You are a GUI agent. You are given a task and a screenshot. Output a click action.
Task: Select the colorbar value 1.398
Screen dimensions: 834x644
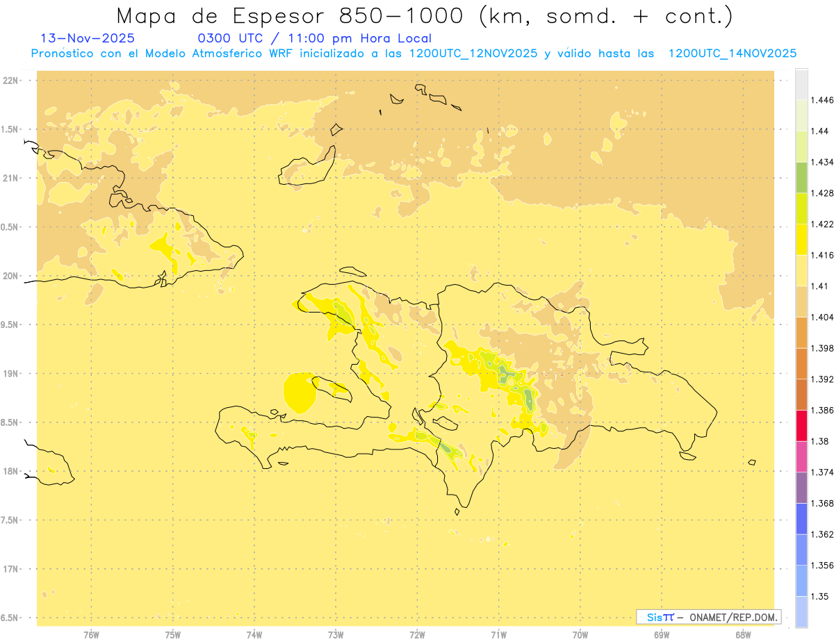[x=822, y=348]
